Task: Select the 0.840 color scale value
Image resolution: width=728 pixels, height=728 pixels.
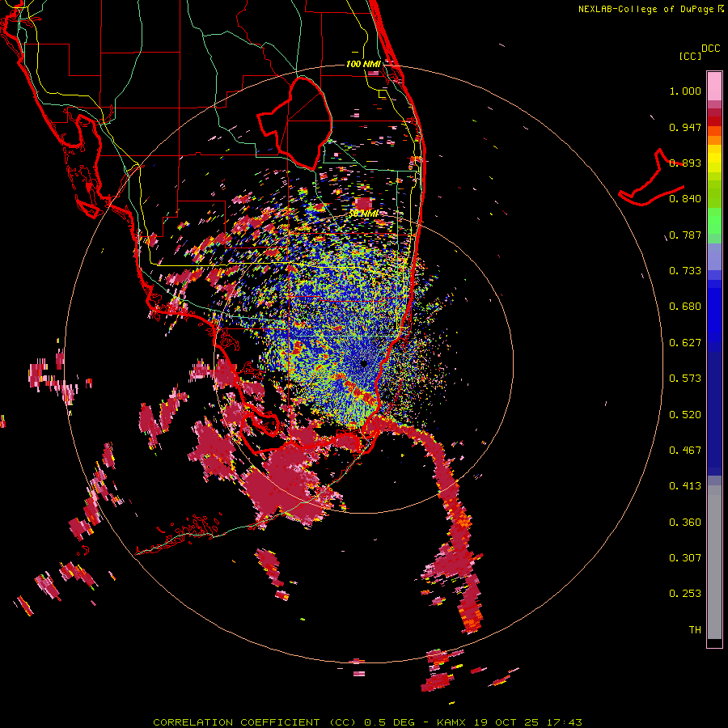Action: [685, 199]
